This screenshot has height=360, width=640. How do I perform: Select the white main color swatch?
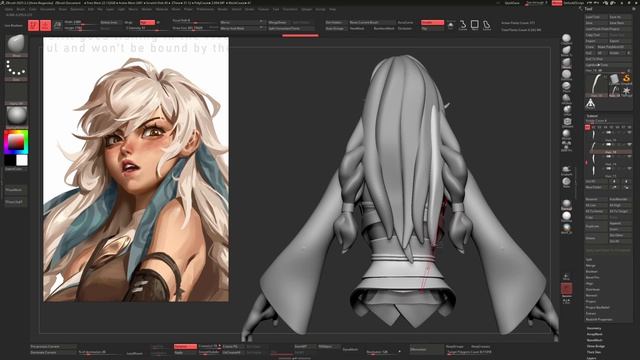click(x=22, y=160)
